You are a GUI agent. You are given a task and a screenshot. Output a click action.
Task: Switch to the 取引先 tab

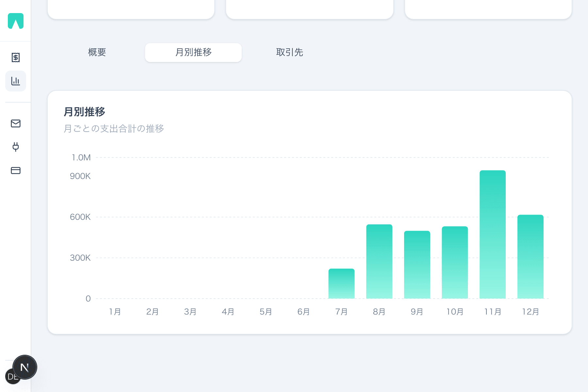tap(289, 52)
